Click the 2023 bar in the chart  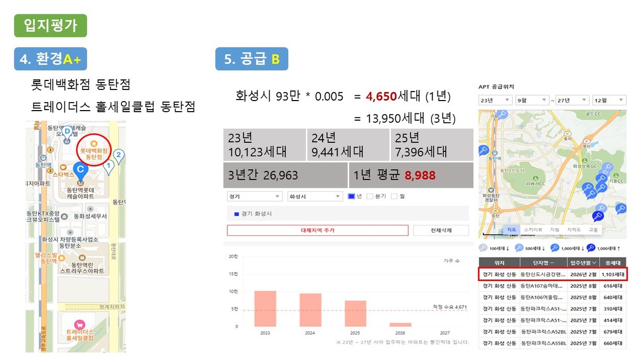(265, 309)
